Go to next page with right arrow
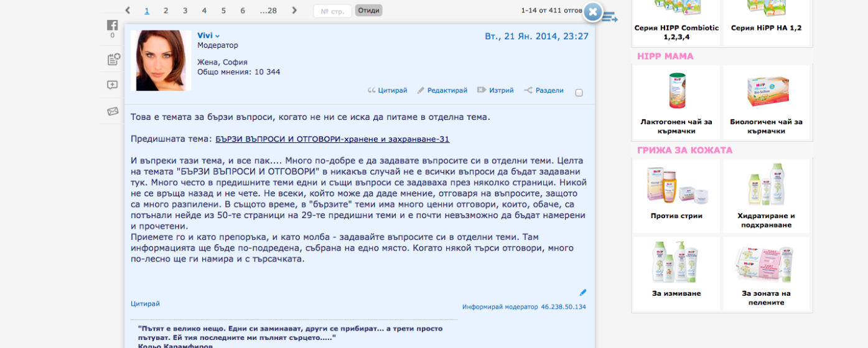The height and width of the screenshot is (348, 868). tap(294, 11)
